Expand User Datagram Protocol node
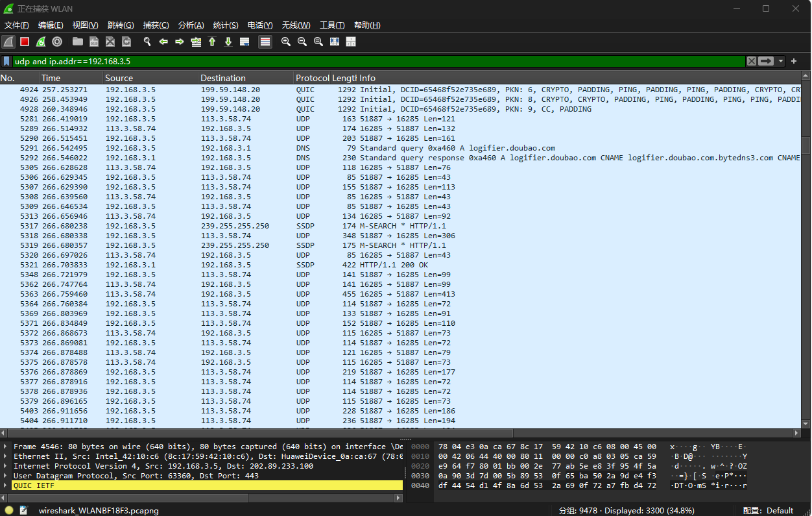This screenshot has height=516, width=812. pyautogui.click(x=6, y=476)
